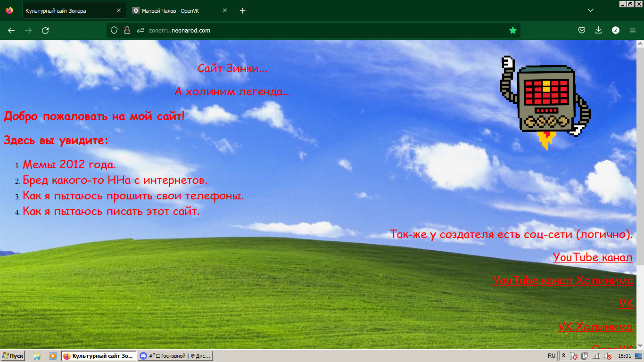644x362 pixels.
Task: Click the pixel robot image
Action: [x=545, y=103]
